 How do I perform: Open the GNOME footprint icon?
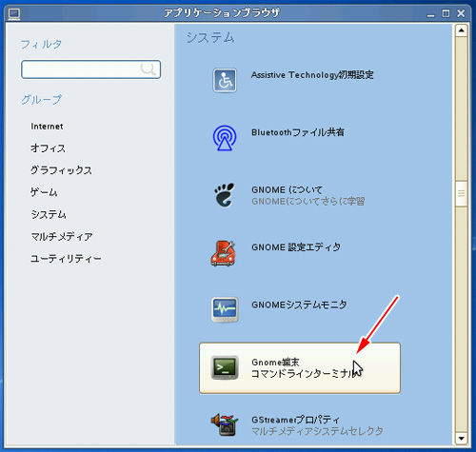coord(225,195)
